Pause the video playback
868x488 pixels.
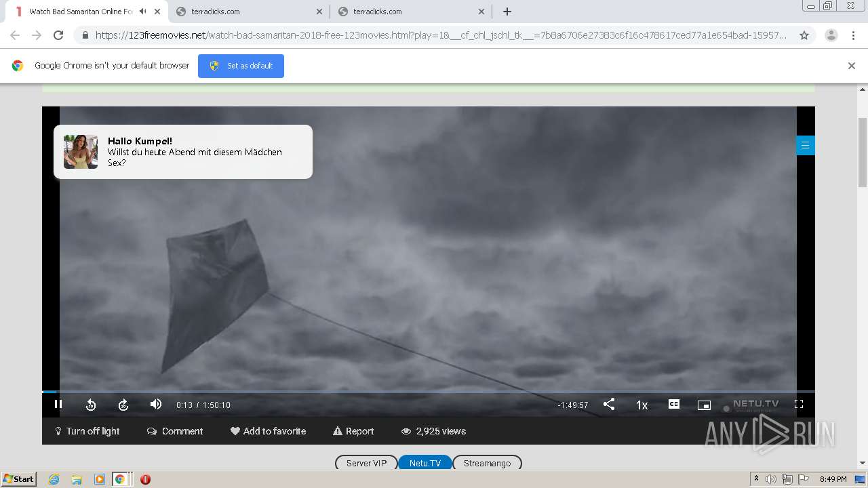point(58,404)
